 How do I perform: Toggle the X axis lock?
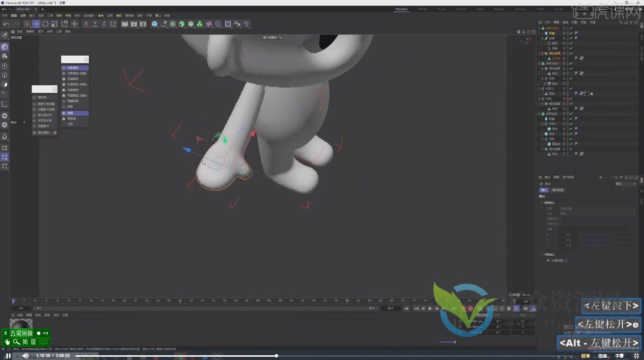click(85, 24)
